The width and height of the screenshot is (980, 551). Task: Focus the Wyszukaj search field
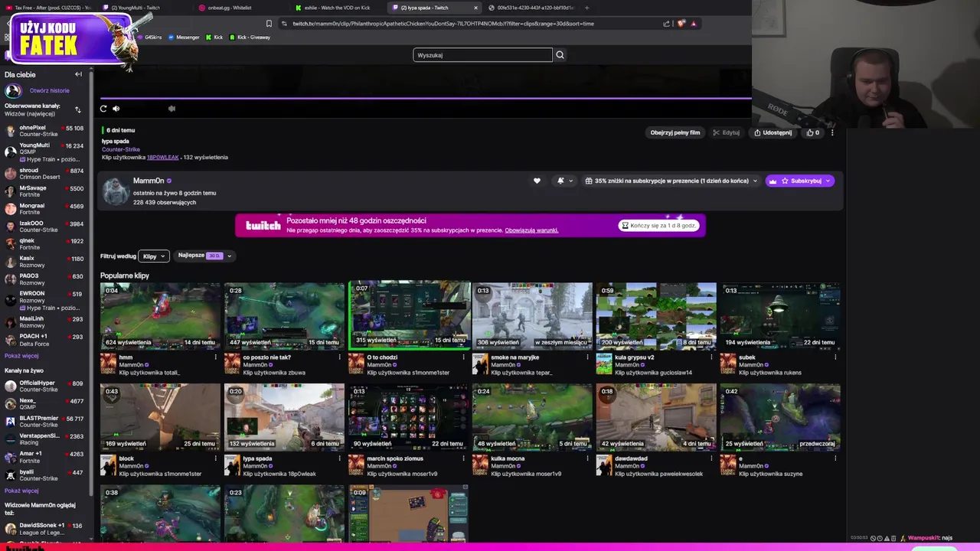coord(482,55)
